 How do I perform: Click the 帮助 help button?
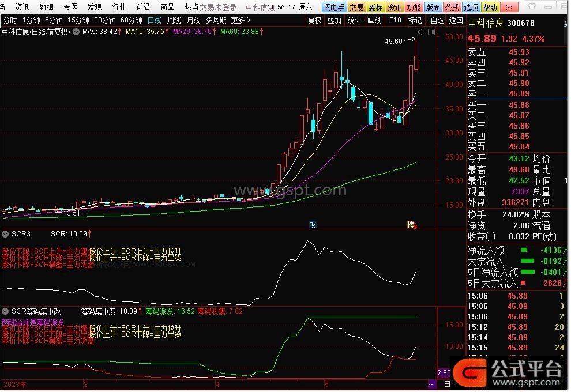[490, 7]
